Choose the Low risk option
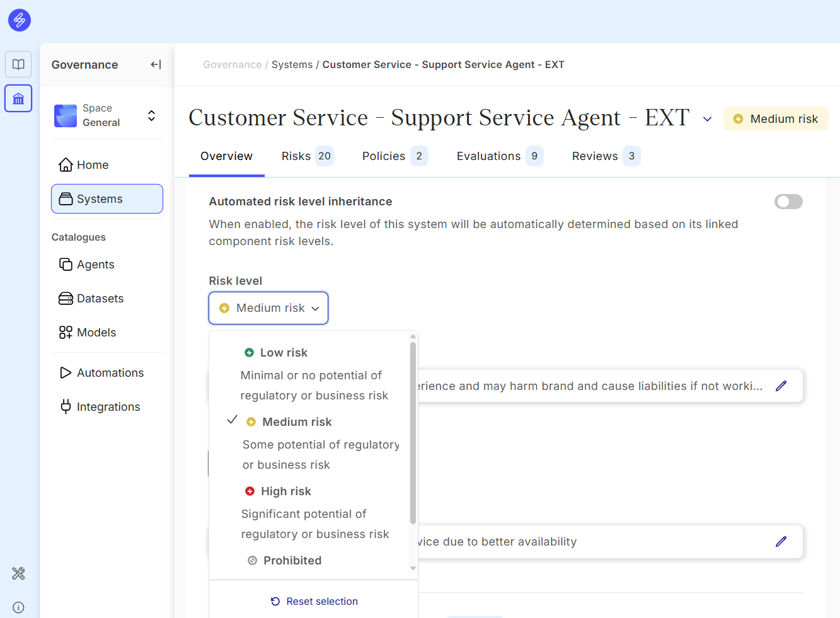This screenshot has height=618, width=840. click(284, 353)
